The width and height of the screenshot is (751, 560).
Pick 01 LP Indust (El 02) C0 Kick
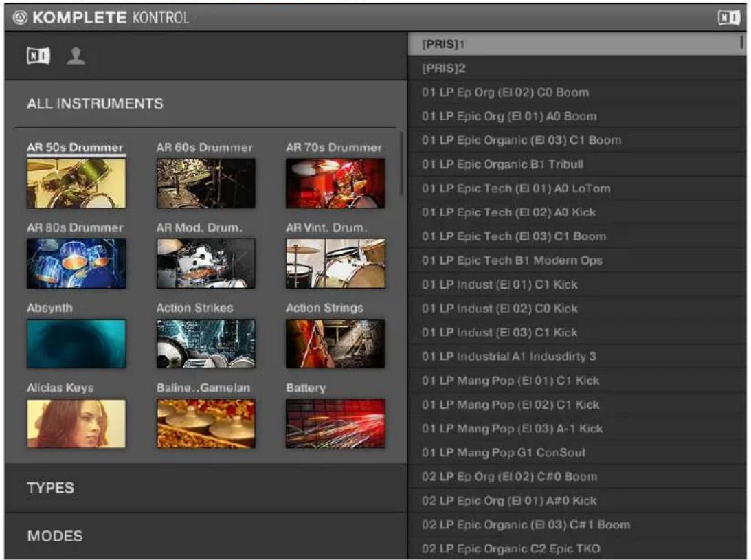click(576, 309)
